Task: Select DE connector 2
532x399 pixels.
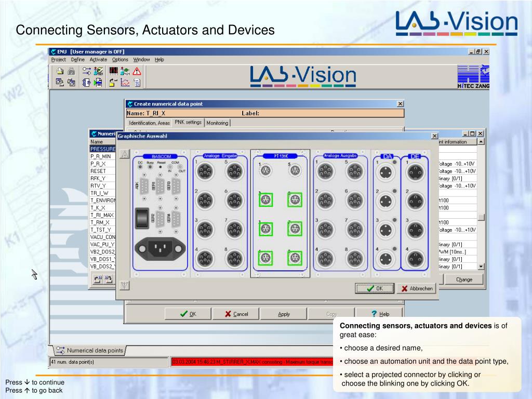Action: click(x=415, y=201)
